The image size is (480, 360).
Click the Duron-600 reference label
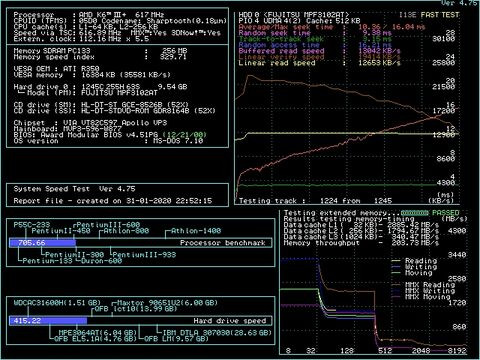pyautogui.click(x=101, y=261)
